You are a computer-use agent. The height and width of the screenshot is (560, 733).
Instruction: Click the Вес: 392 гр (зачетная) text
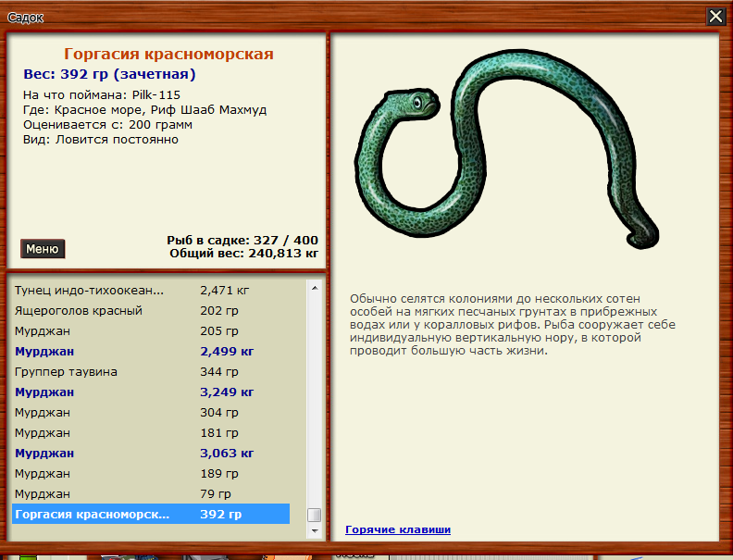[109, 74]
